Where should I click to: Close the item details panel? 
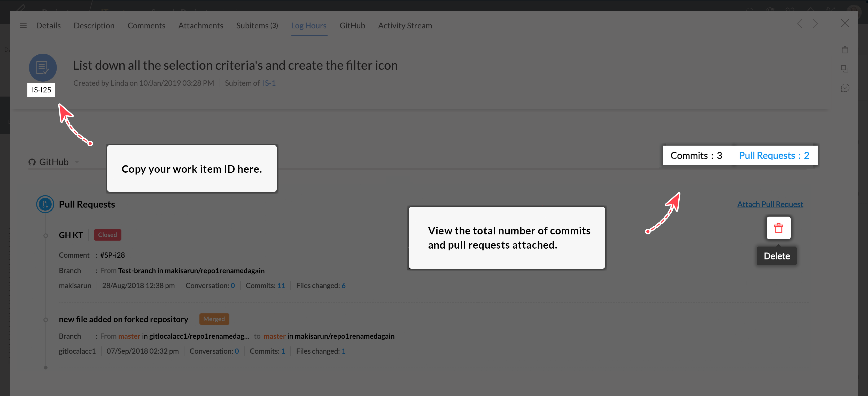pos(845,23)
